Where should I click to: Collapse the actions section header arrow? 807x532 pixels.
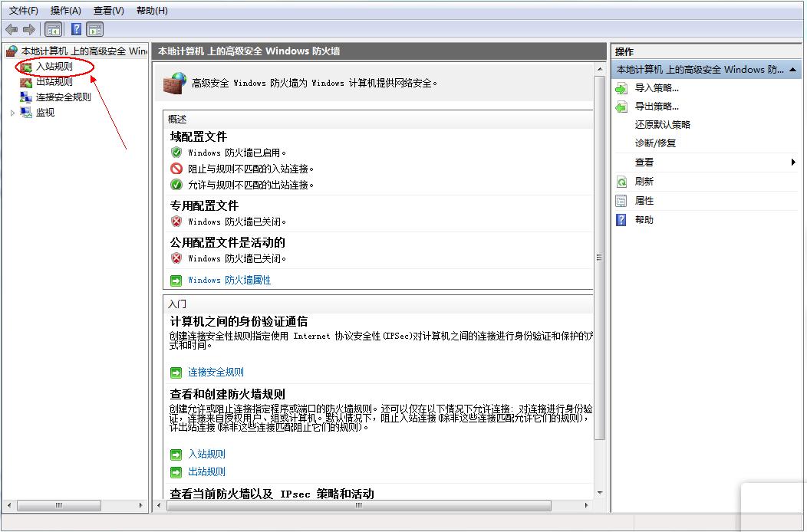tap(792, 70)
